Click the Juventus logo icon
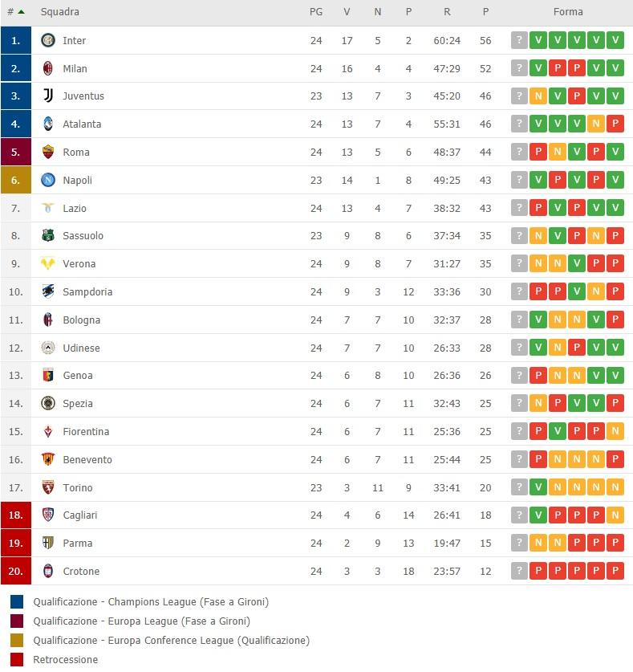This screenshot has width=633, height=672. [x=48, y=96]
